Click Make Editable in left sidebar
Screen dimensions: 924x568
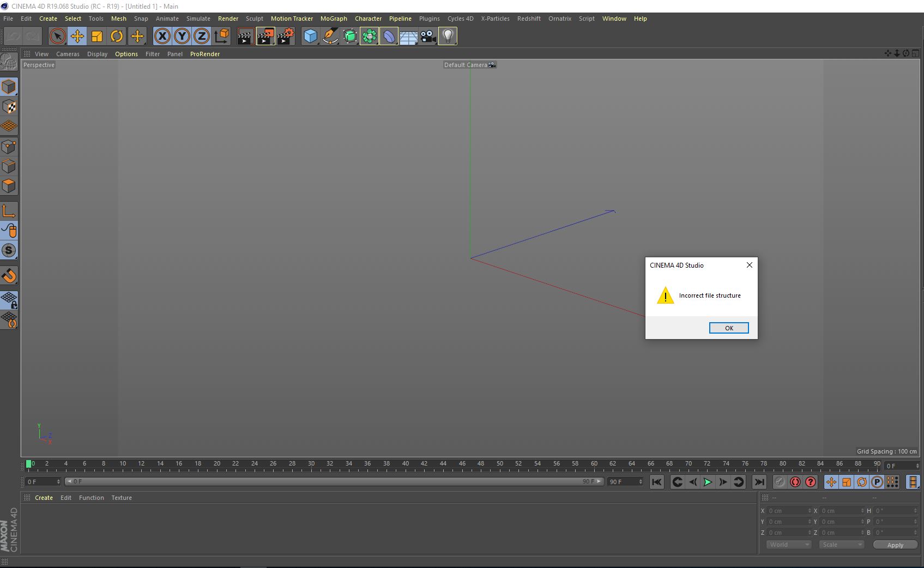point(9,62)
